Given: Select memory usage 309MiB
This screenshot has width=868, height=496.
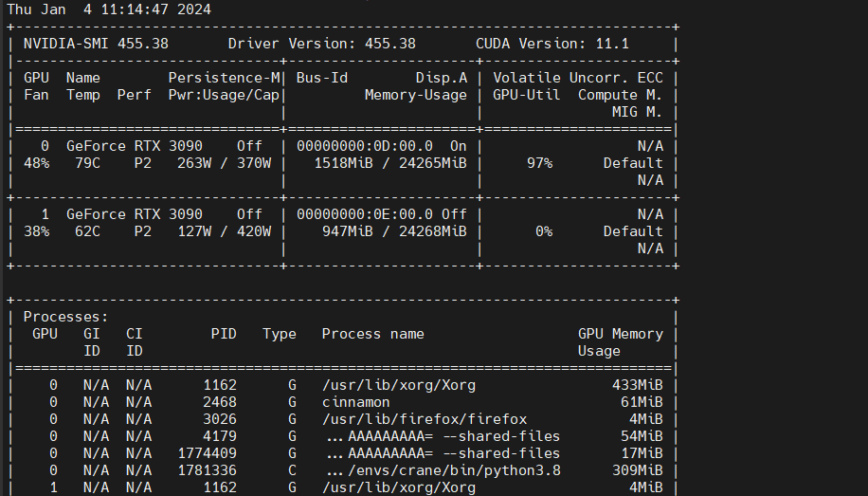Looking at the screenshot, I should point(638,470).
